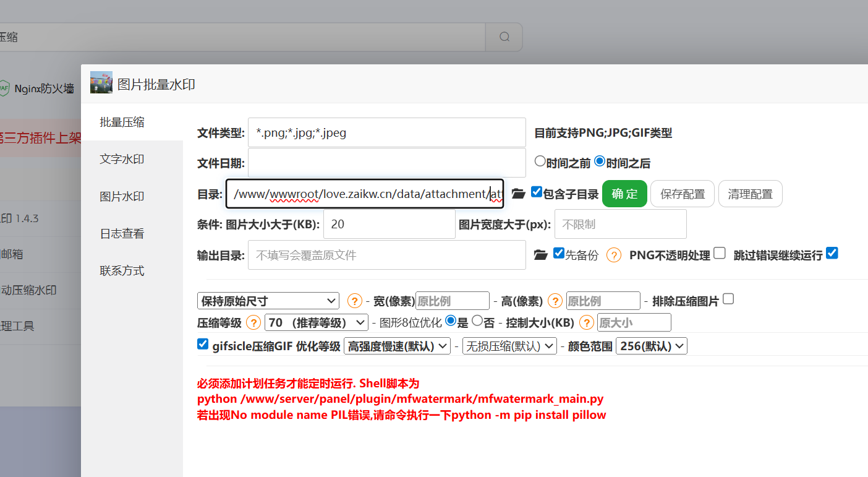Click the green 确定 button
Image resolution: width=868 pixels, height=477 pixels.
(624, 193)
